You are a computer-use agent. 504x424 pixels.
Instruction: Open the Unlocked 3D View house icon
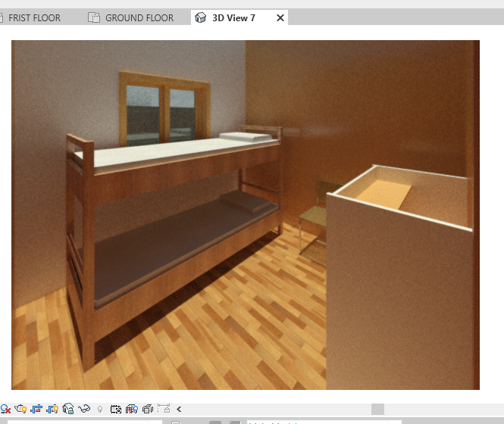[x=67, y=409]
